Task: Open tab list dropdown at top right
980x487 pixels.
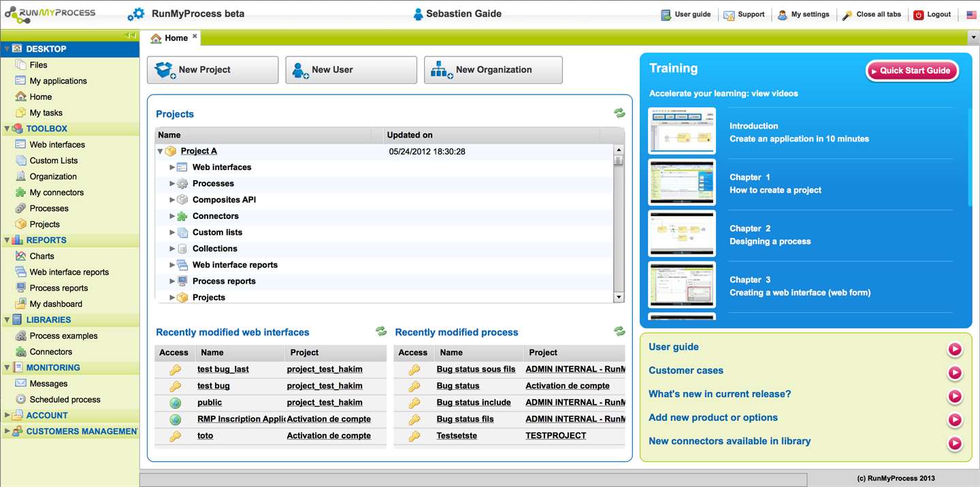Action: (x=973, y=38)
